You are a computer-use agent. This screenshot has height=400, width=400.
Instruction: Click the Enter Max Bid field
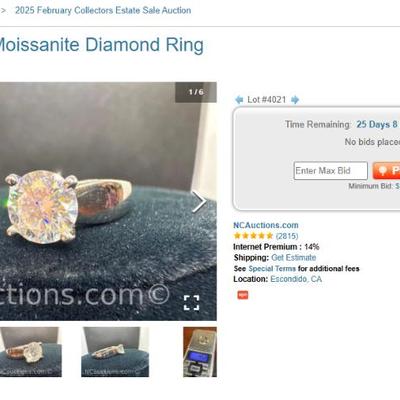(x=331, y=171)
